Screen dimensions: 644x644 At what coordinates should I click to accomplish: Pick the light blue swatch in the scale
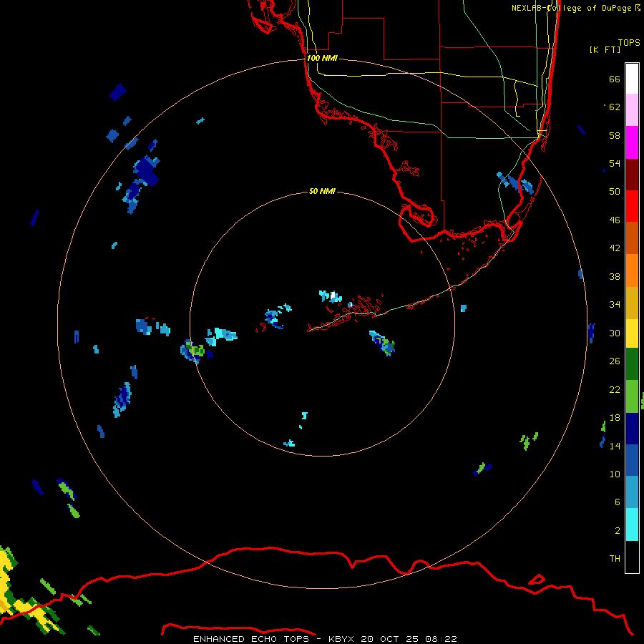click(x=632, y=492)
